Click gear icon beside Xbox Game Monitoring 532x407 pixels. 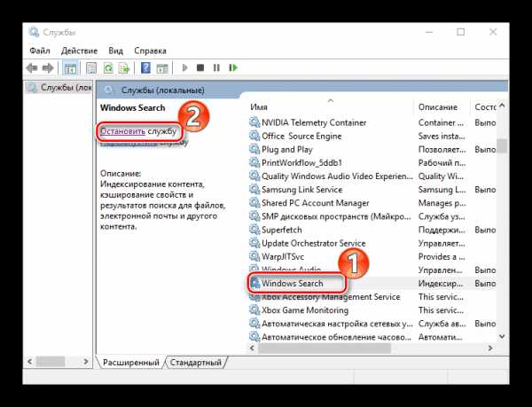(254, 310)
